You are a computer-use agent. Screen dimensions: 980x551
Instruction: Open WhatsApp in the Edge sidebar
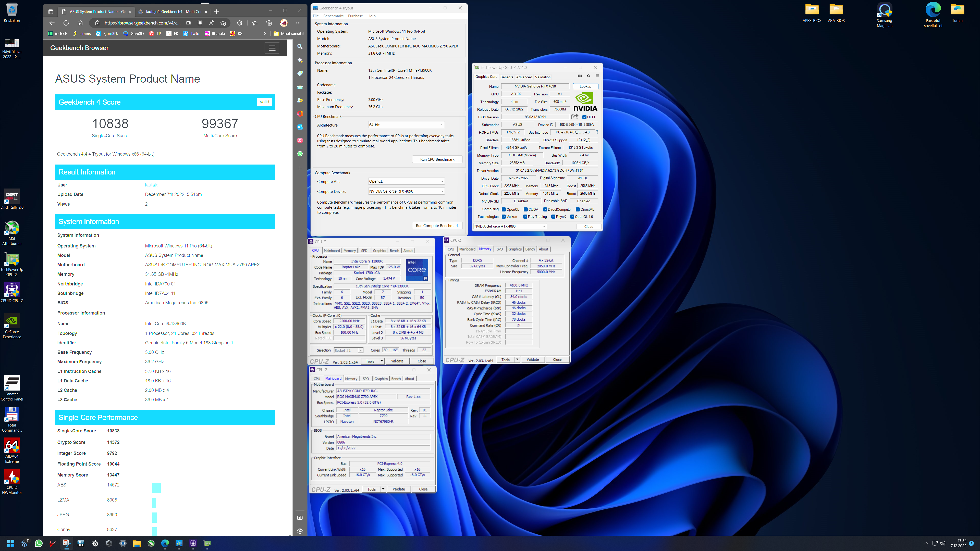[x=300, y=154]
